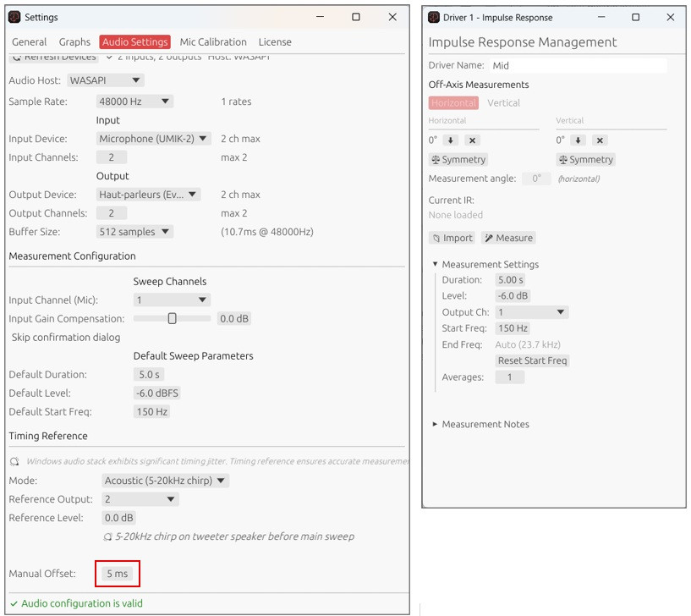This screenshot has height=616, width=691.
Task: Open the Sample Rate 48000 Hz dropdown
Action: point(134,102)
